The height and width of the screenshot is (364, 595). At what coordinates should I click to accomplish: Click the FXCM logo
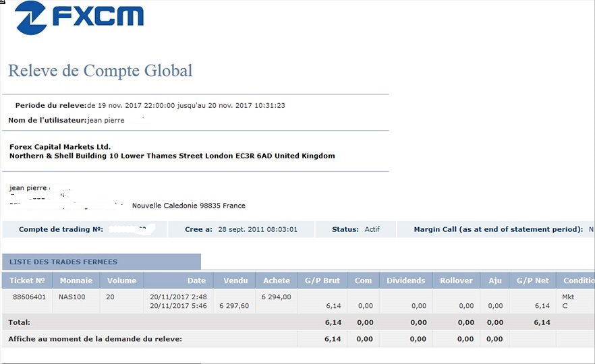(x=79, y=18)
